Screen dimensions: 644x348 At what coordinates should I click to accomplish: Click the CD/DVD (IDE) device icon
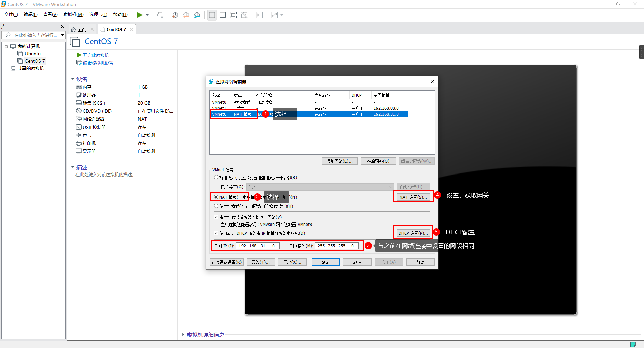(x=79, y=111)
